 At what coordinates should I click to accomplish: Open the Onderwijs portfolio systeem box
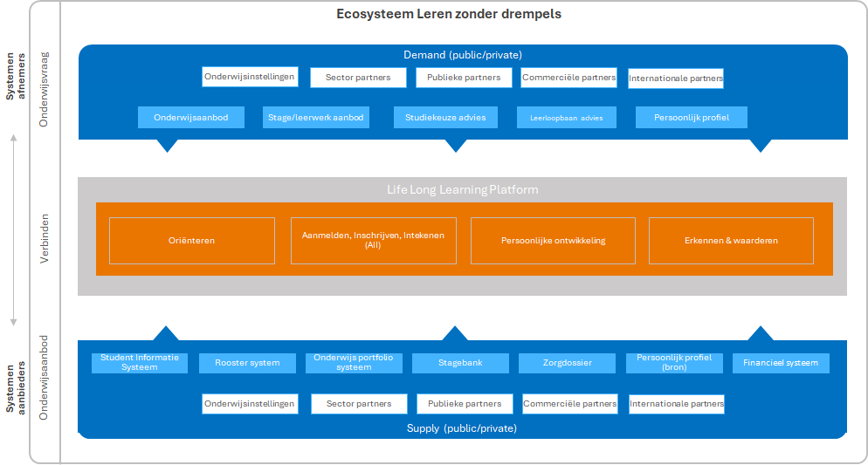(x=354, y=363)
